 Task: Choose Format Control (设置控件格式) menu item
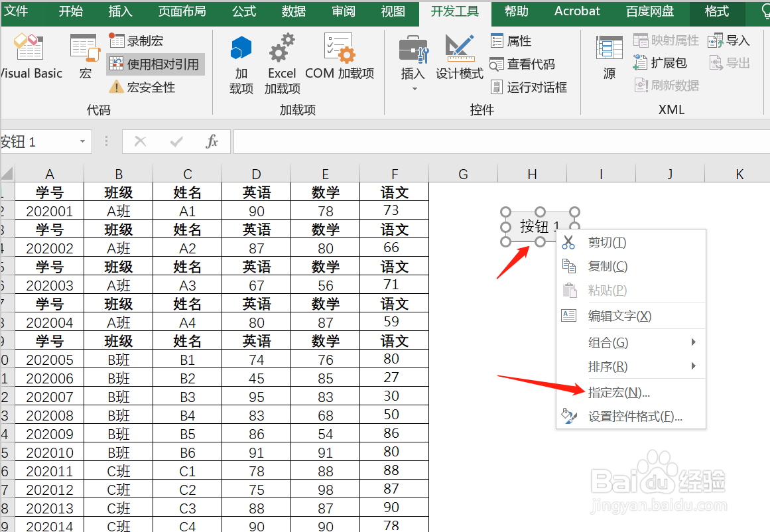pos(631,417)
